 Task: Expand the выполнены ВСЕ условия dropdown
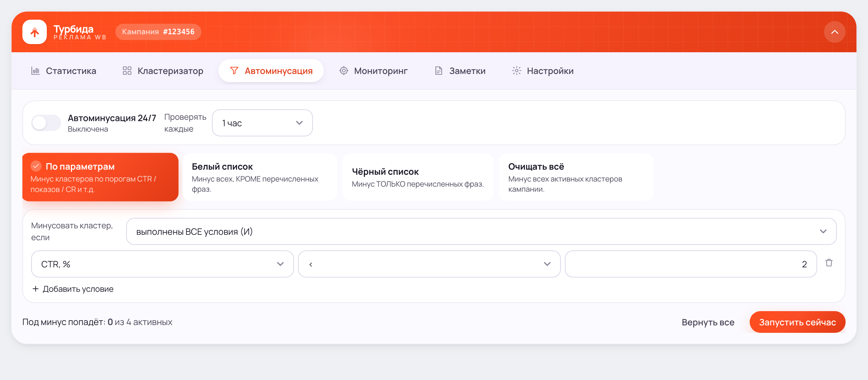(x=481, y=231)
